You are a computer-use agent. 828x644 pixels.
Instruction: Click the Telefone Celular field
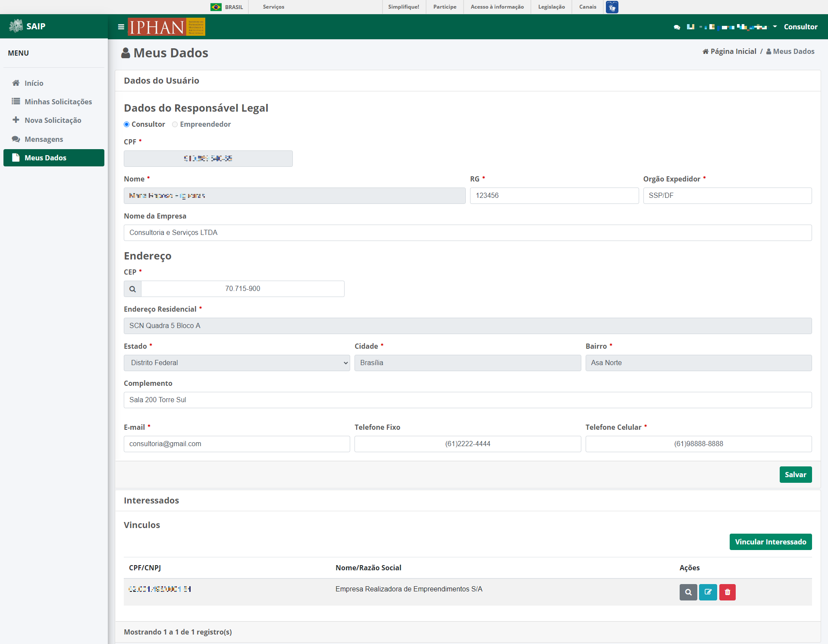click(x=699, y=444)
